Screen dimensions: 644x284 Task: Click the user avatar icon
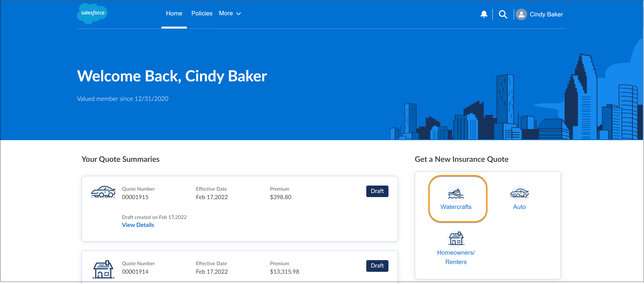521,14
